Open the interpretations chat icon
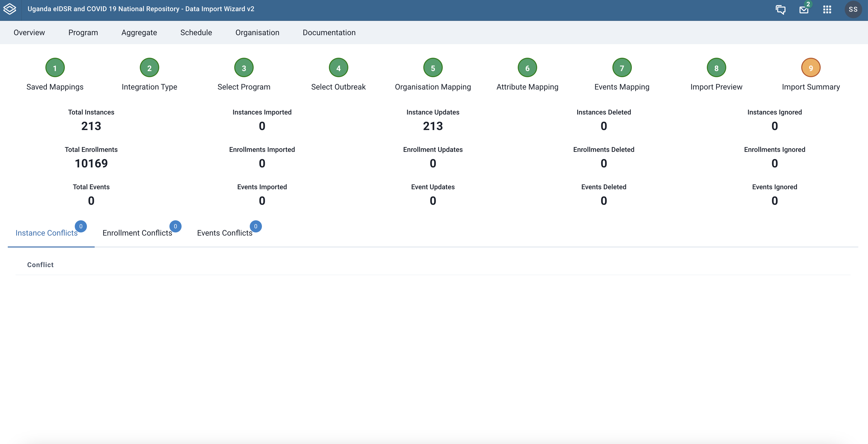The height and width of the screenshot is (444, 868). click(780, 9)
